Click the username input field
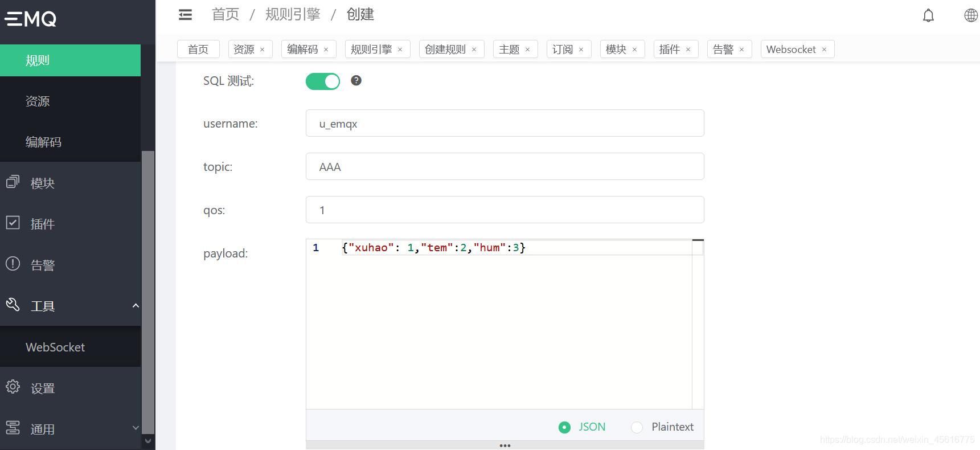 [505, 123]
